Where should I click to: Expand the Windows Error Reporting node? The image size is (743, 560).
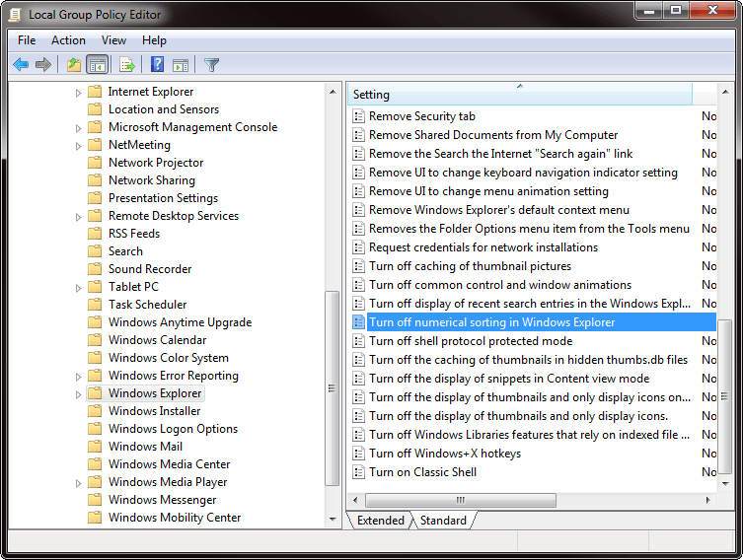coord(78,377)
